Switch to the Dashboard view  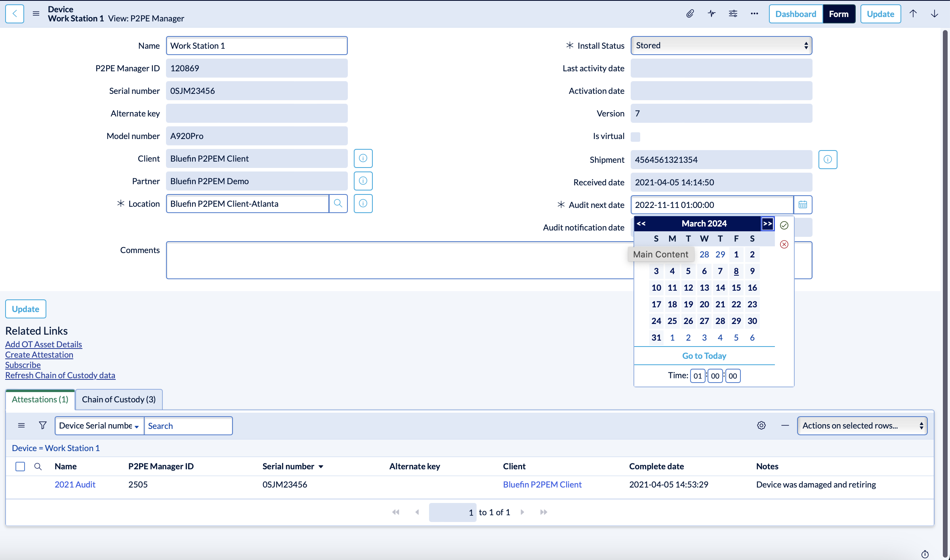coord(795,13)
